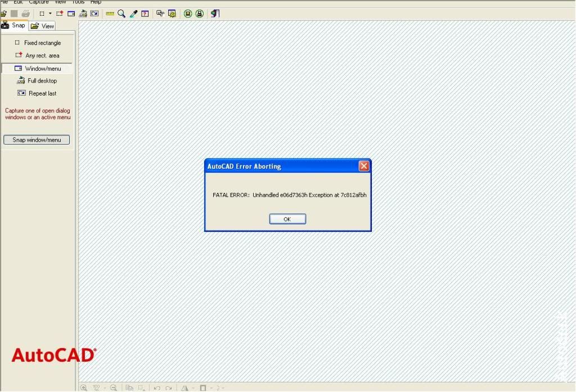Image resolution: width=576 pixels, height=392 pixels.
Task: Open the View menu in the menu bar
Action: [x=60, y=2]
